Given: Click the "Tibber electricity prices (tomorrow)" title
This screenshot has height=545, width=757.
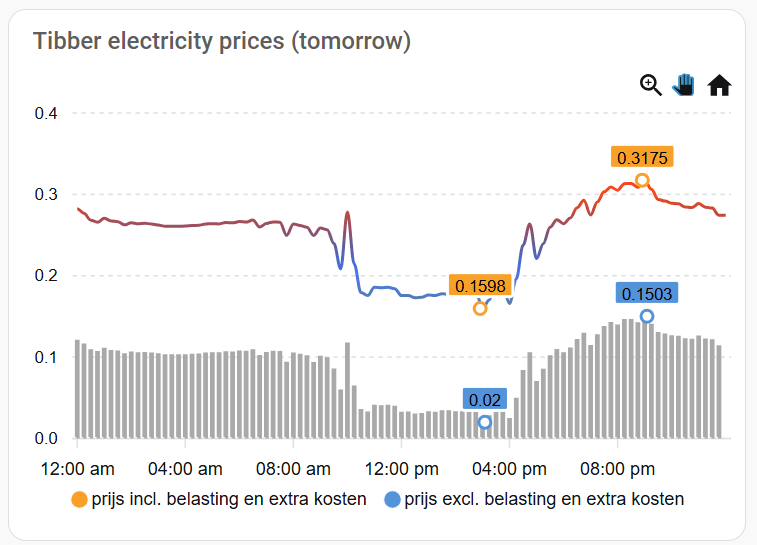Looking at the screenshot, I should pyautogui.click(x=222, y=41).
